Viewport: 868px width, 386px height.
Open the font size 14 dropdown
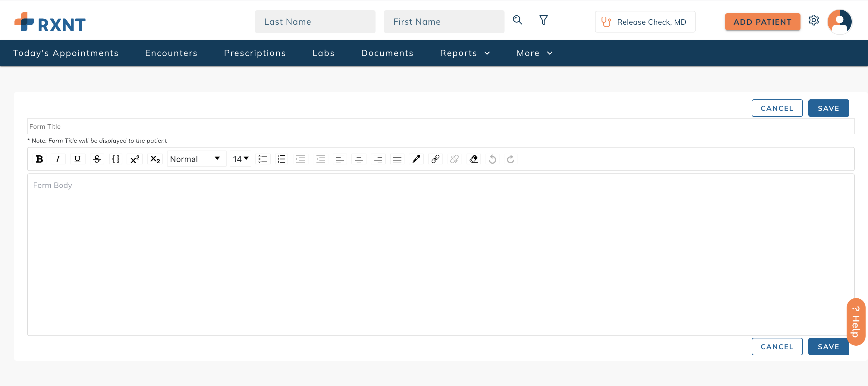coord(240,159)
